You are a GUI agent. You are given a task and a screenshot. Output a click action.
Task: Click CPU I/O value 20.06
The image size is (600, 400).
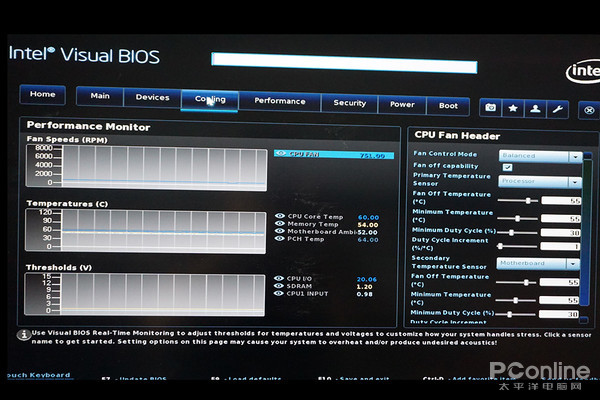367,279
